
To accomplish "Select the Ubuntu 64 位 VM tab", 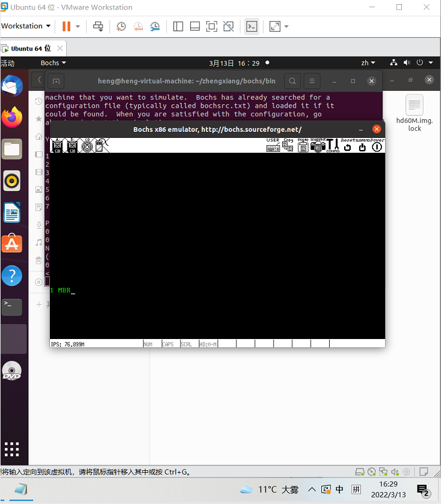I will point(31,49).
